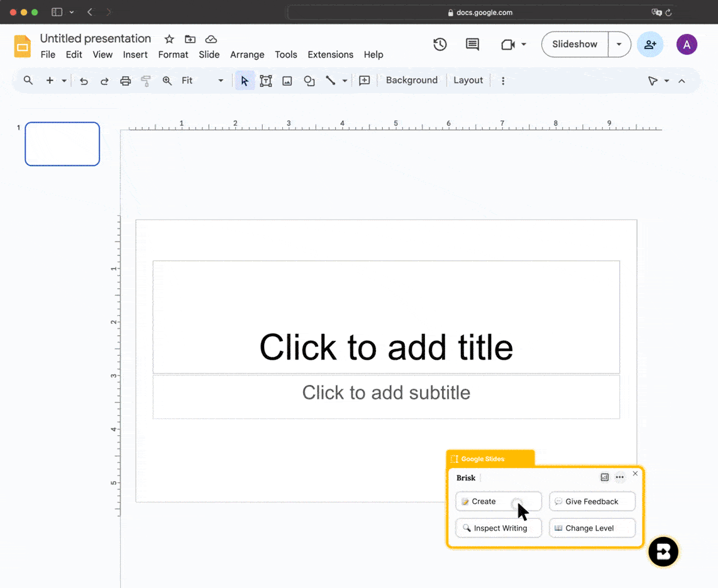Viewport: 718px width, 588px height.
Task: Select the paint format tool
Action: pyautogui.click(x=146, y=81)
